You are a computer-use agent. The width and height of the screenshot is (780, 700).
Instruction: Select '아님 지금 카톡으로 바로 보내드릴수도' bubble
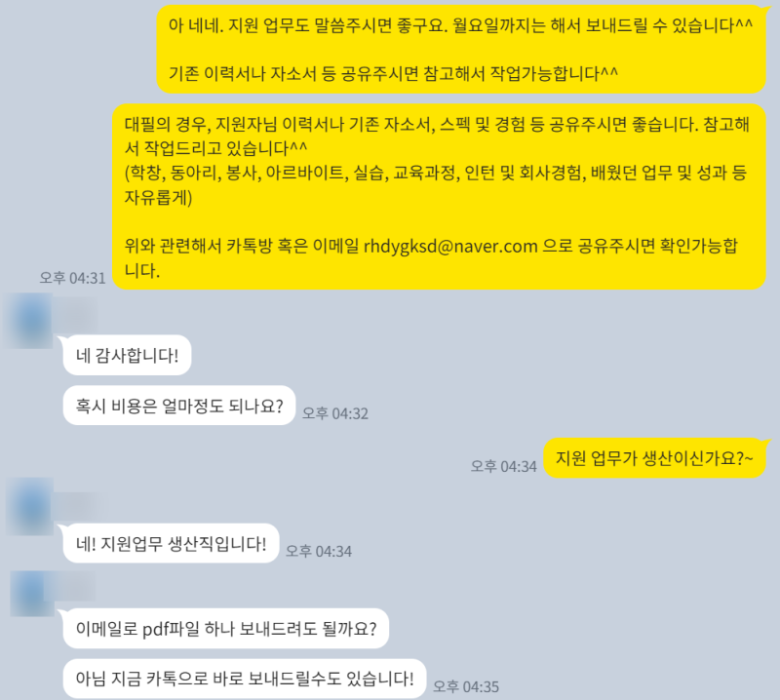[x=245, y=679]
